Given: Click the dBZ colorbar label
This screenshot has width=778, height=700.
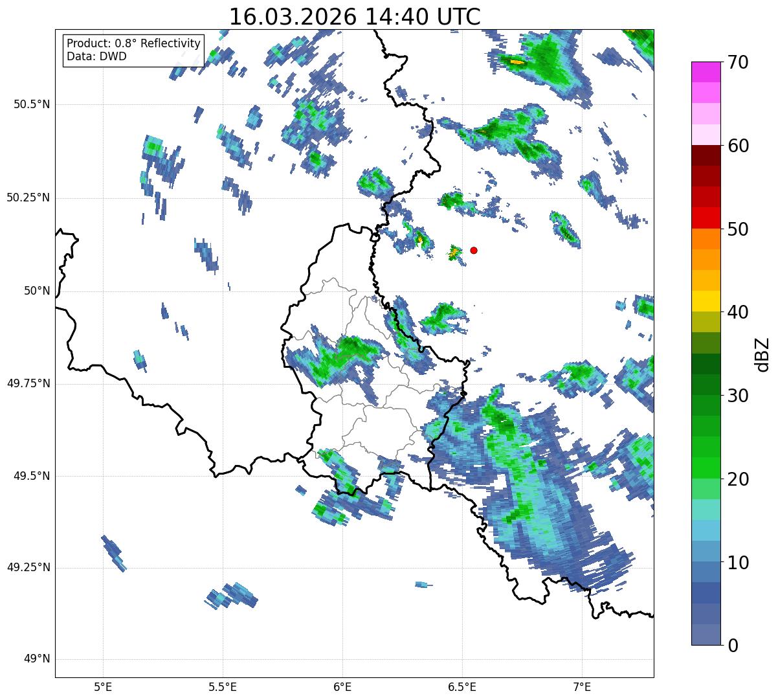Looking at the screenshot, I should [x=762, y=354].
